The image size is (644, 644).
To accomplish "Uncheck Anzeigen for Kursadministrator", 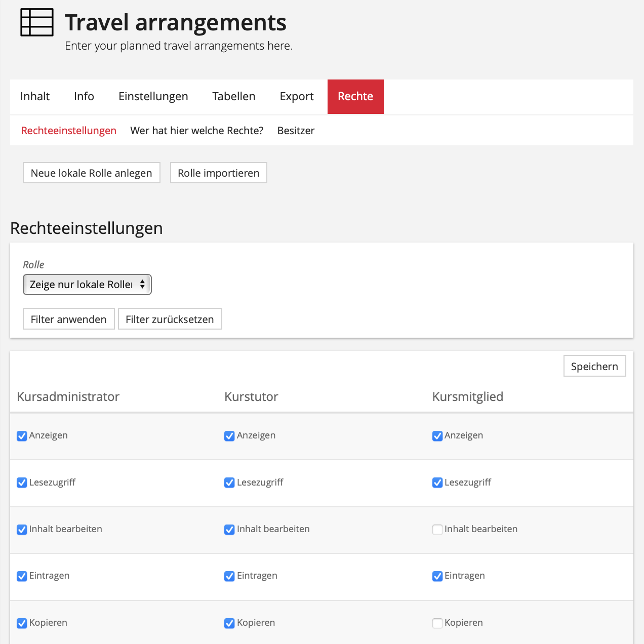I will [22, 436].
